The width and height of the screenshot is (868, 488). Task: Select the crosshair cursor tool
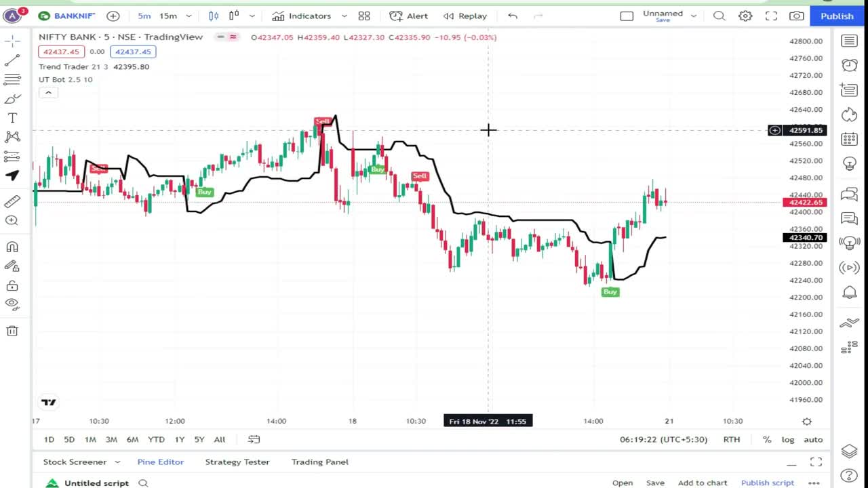(x=12, y=42)
